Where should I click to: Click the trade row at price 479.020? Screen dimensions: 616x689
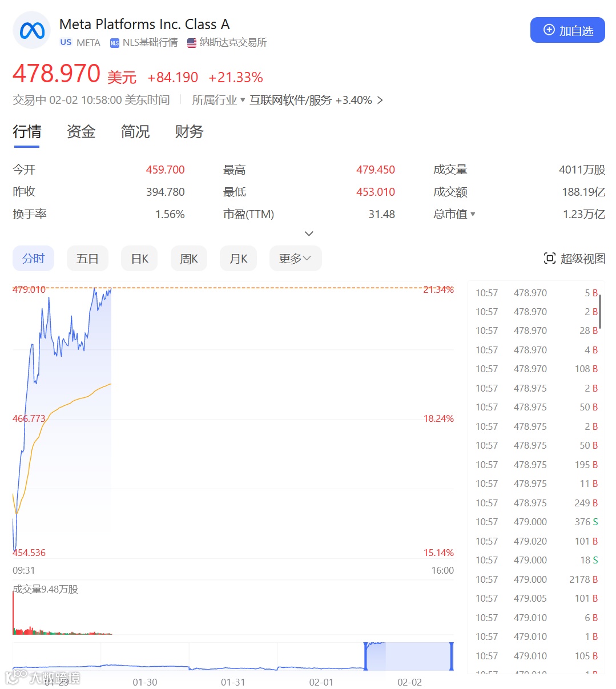click(x=537, y=541)
